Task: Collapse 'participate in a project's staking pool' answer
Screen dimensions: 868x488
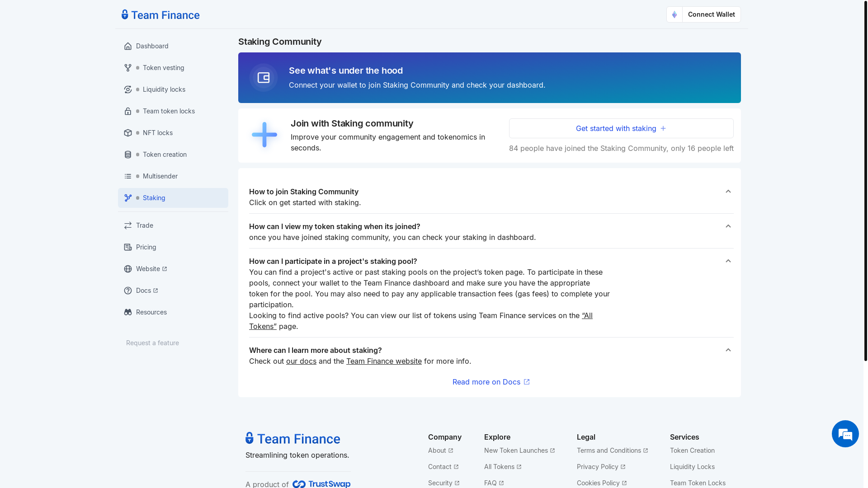Action: (x=728, y=261)
